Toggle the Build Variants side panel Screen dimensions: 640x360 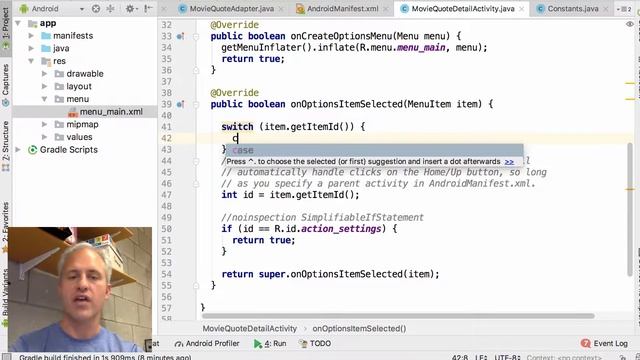[x=5, y=299]
